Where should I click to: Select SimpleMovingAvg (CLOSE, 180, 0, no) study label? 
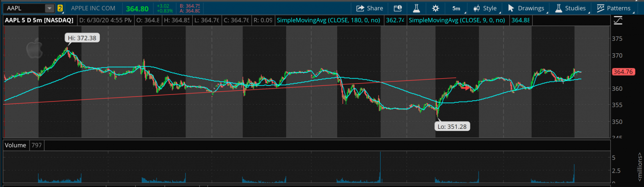click(329, 20)
